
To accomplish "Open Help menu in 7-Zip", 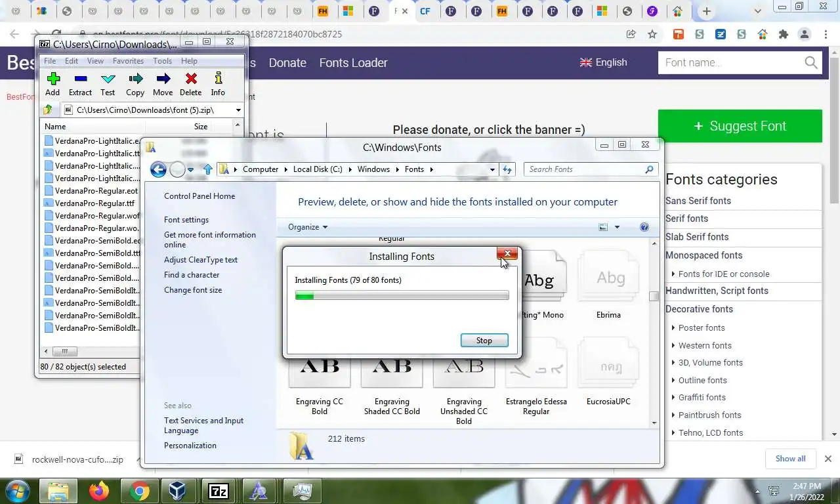I will (189, 61).
